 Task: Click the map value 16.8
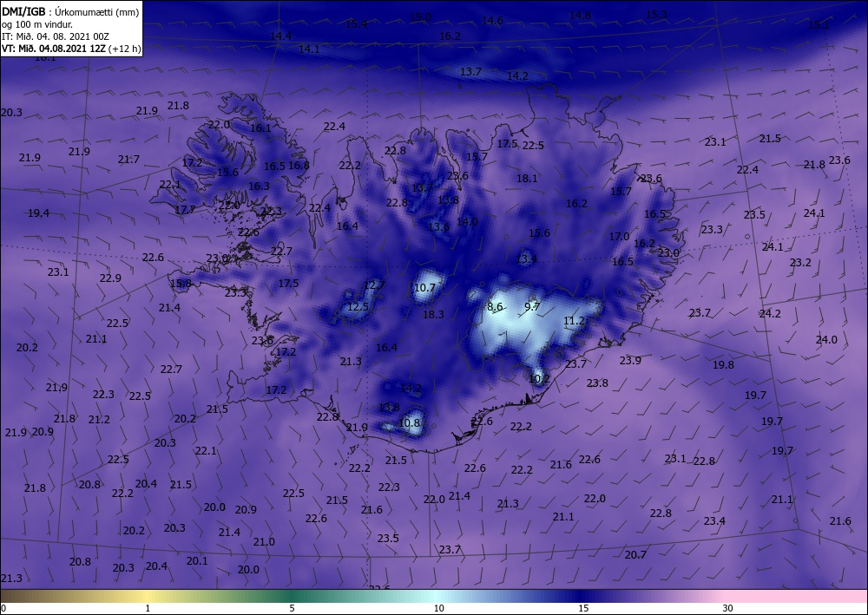tap(299, 165)
